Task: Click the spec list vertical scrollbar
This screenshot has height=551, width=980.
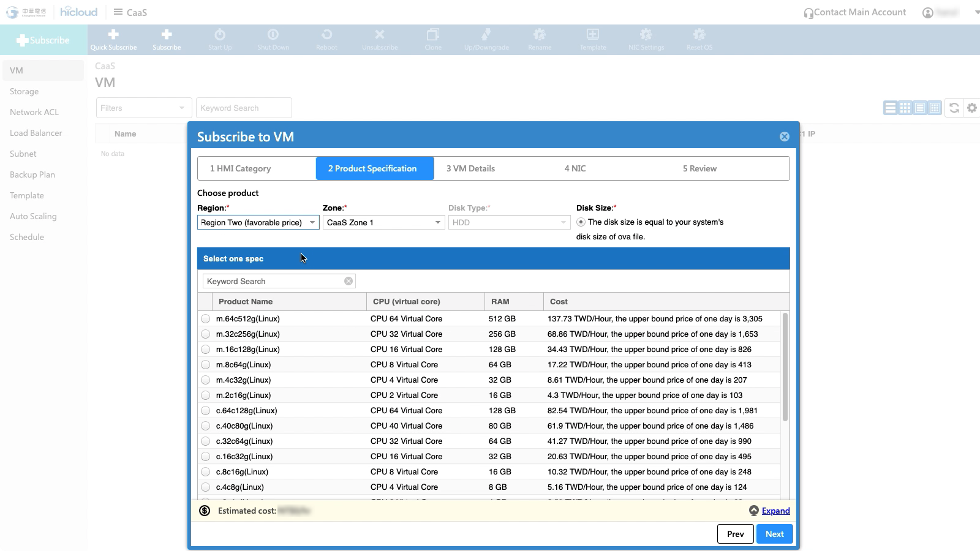Action: pyautogui.click(x=785, y=367)
